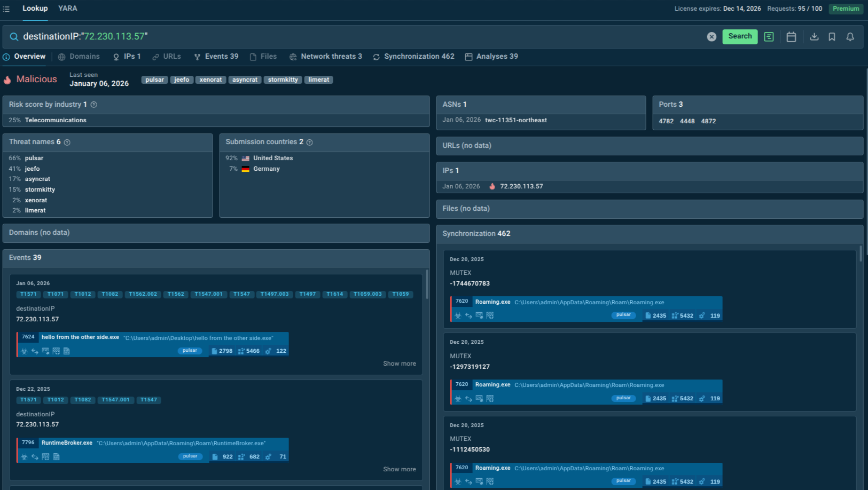
Task: Select the pulsar threat name link
Action: (x=34, y=158)
